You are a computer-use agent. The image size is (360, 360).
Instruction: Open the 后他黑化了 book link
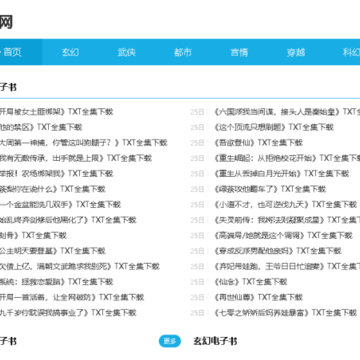tap(68, 220)
